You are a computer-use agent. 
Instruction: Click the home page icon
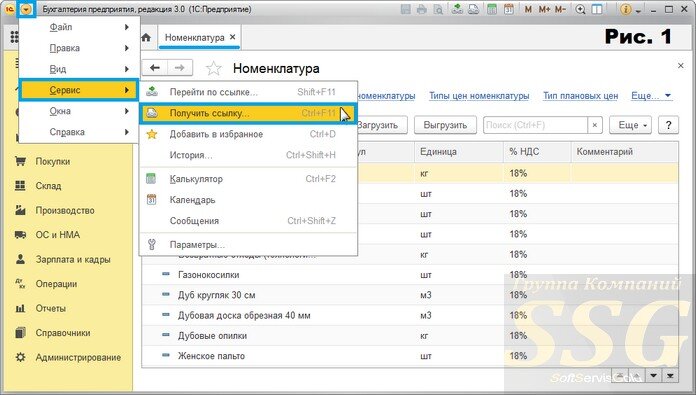click(x=146, y=38)
